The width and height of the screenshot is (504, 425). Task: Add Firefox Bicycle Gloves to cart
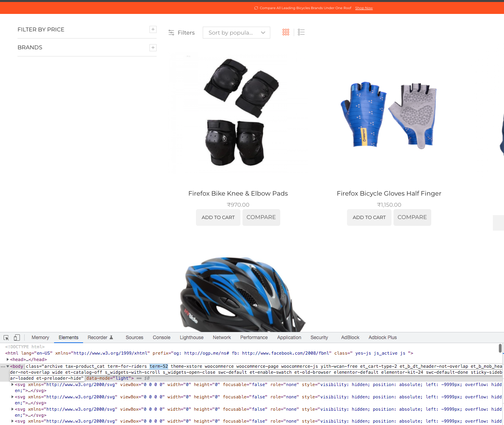(x=369, y=217)
